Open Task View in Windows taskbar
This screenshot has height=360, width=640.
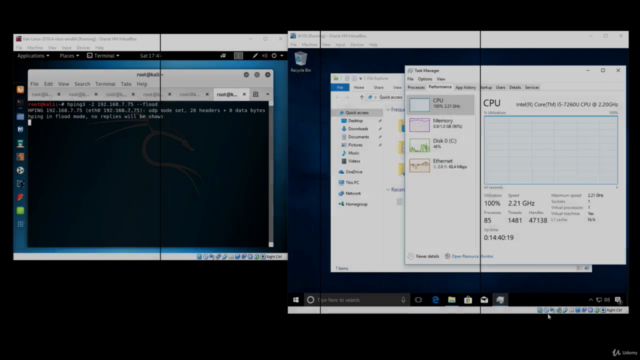[x=418, y=300]
